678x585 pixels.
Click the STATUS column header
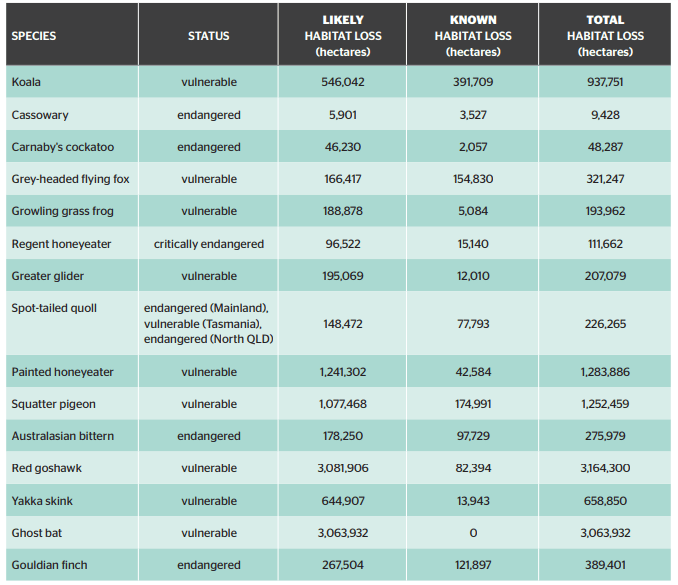[x=208, y=36]
